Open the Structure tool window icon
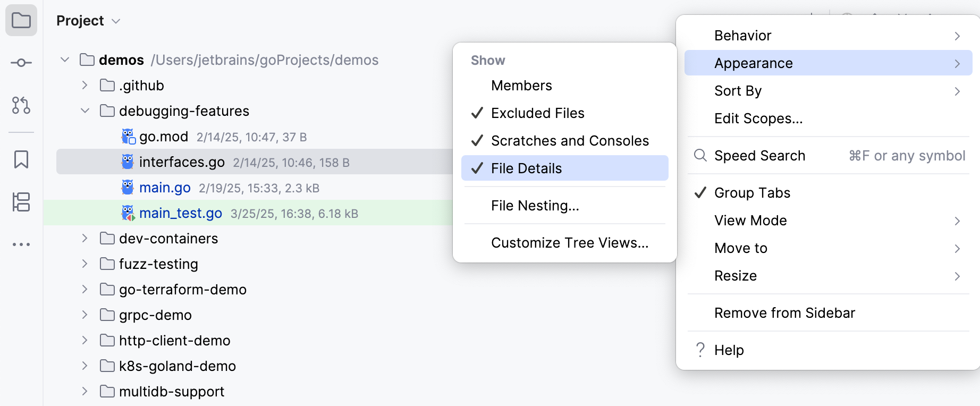This screenshot has width=980, height=406. (x=21, y=202)
